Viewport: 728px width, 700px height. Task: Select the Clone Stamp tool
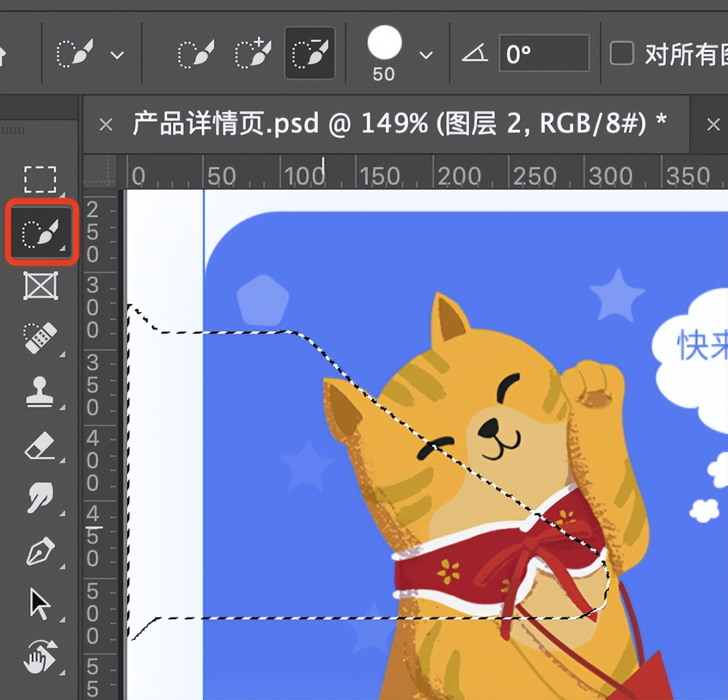39,392
